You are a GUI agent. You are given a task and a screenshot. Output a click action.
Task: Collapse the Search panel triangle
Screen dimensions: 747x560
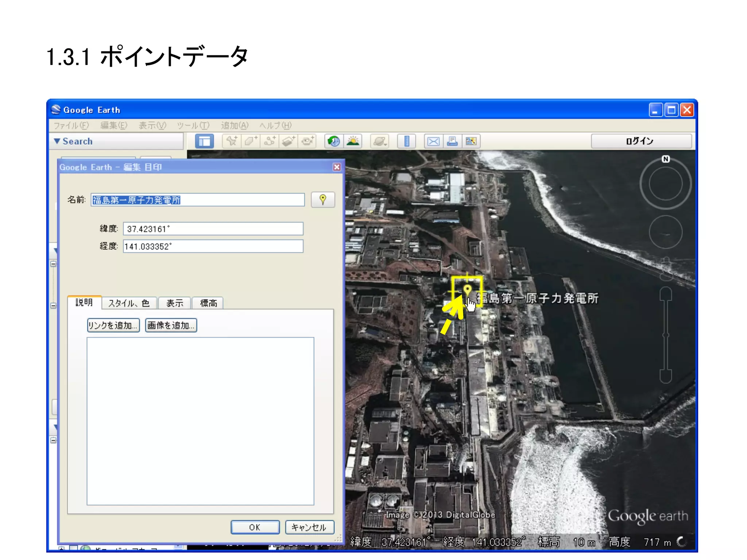pos(57,141)
